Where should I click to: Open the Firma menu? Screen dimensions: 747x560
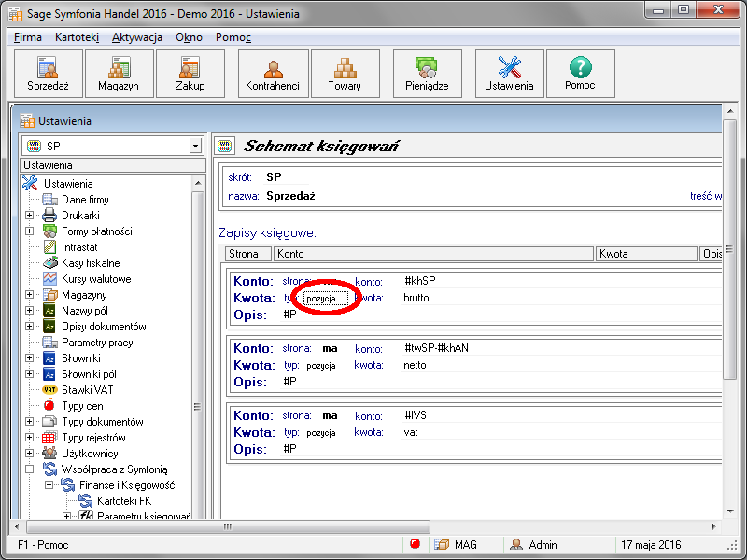[28, 37]
